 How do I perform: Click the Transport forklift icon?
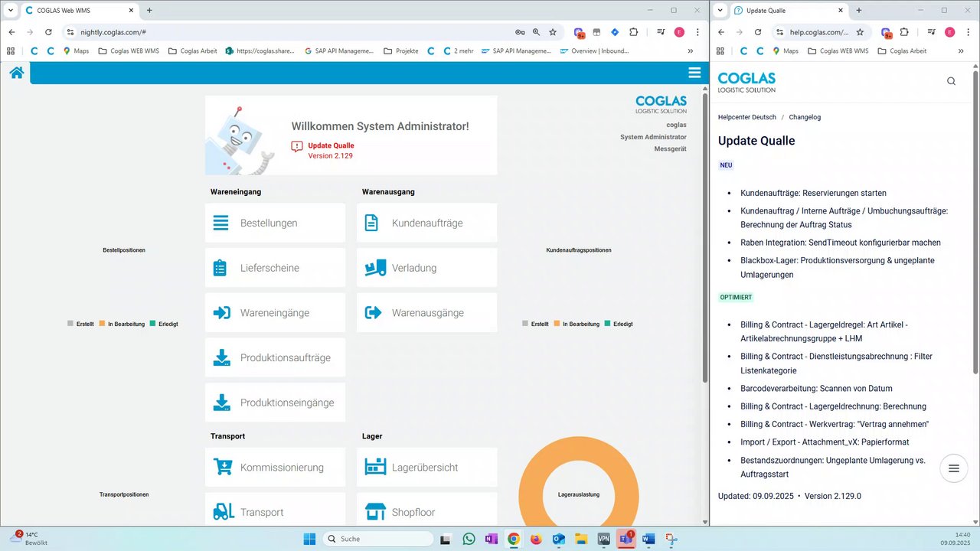(x=224, y=512)
